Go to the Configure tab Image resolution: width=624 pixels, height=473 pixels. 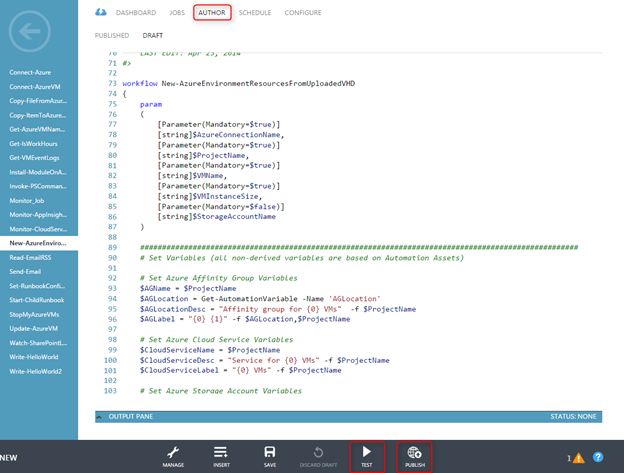[303, 13]
